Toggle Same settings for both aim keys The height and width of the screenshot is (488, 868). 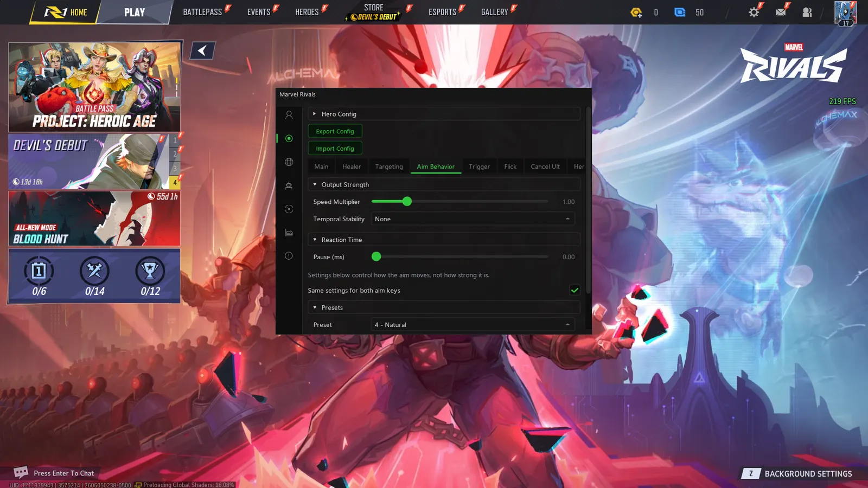click(x=575, y=290)
